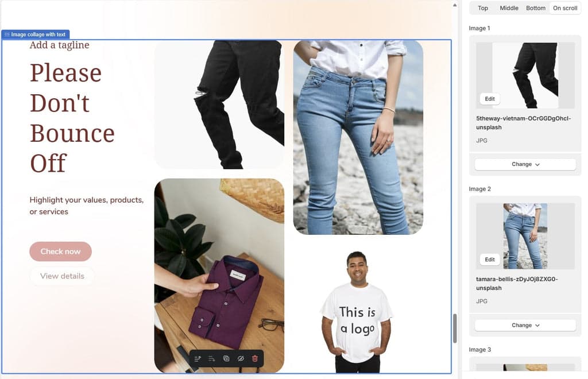
Task: Click the 'Image 3' label in sidebar
Action: 479,350
